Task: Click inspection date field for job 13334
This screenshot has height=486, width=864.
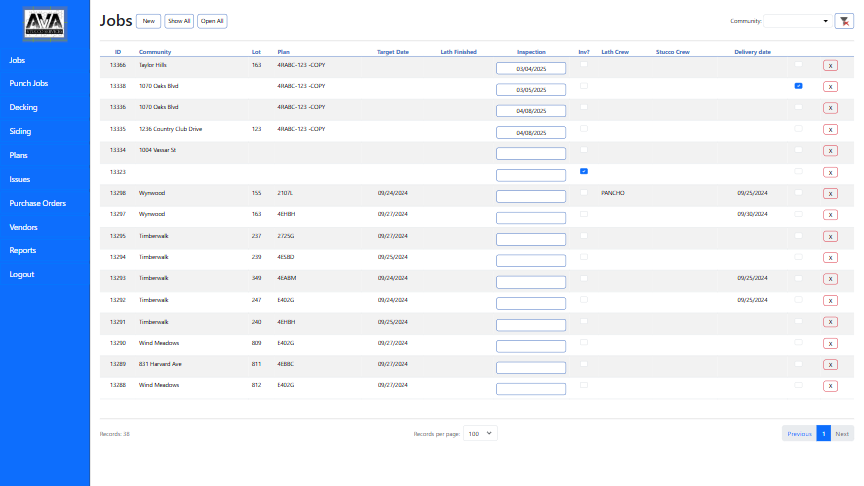Action: click(x=531, y=153)
